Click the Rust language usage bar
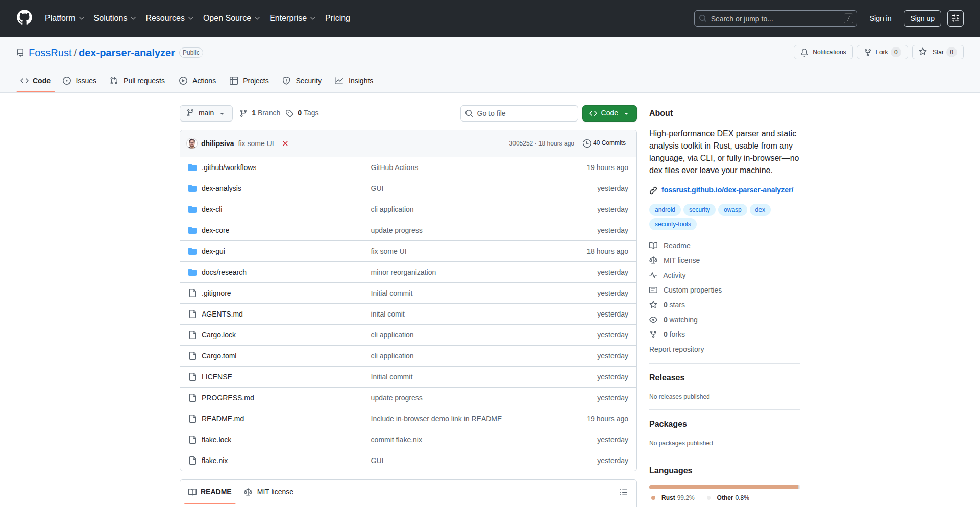This screenshot has width=980, height=507. coord(723,487)
